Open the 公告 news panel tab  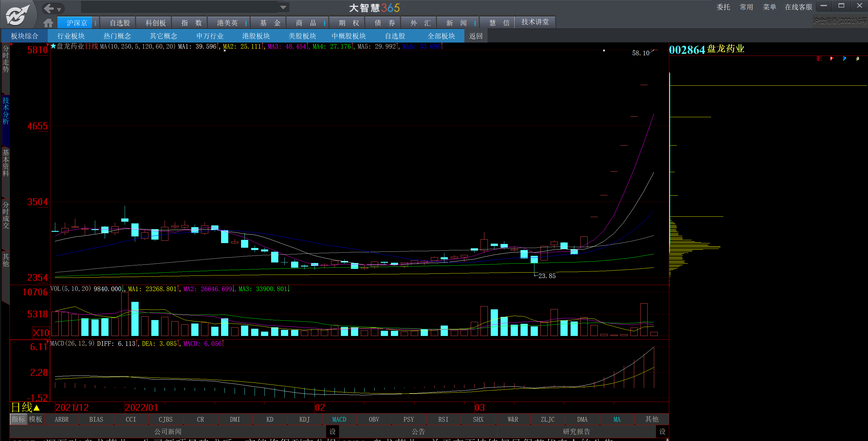point(418,431)
